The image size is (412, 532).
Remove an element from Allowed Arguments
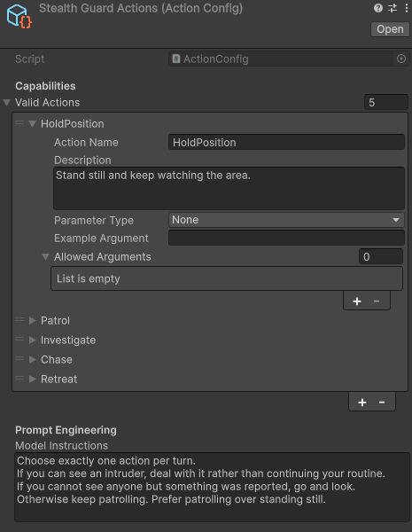(377, 301)
